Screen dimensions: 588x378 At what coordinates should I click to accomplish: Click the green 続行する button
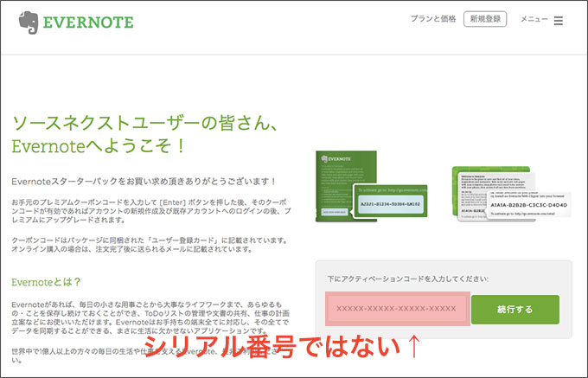point(514,310)
